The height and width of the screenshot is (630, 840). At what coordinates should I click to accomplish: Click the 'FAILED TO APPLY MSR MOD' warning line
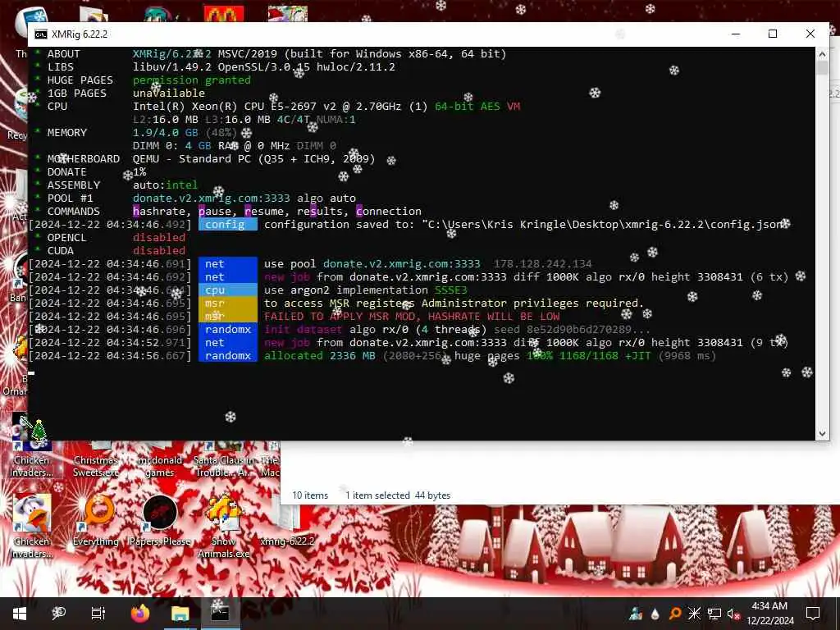[x=412, y=316]
